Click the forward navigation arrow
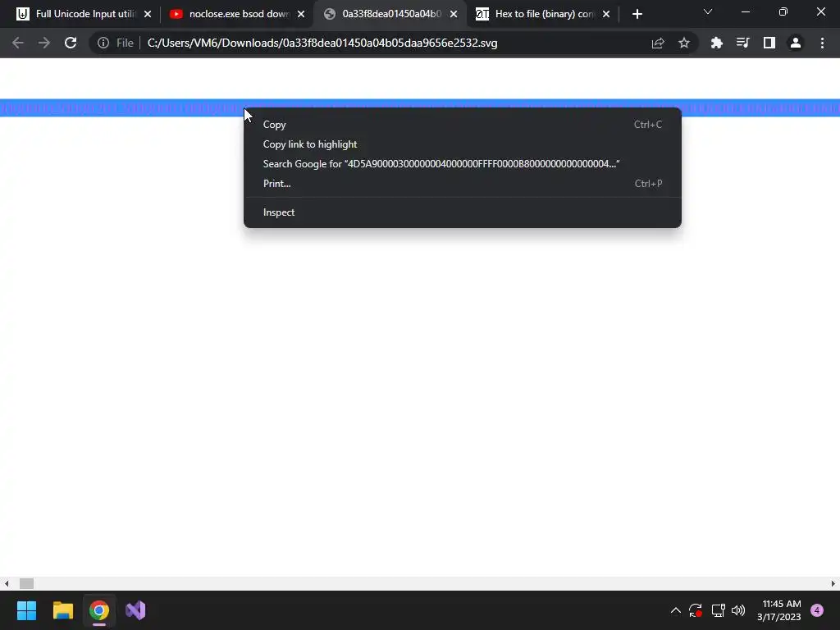Viewport: 840px width, 630px height. 44,43
